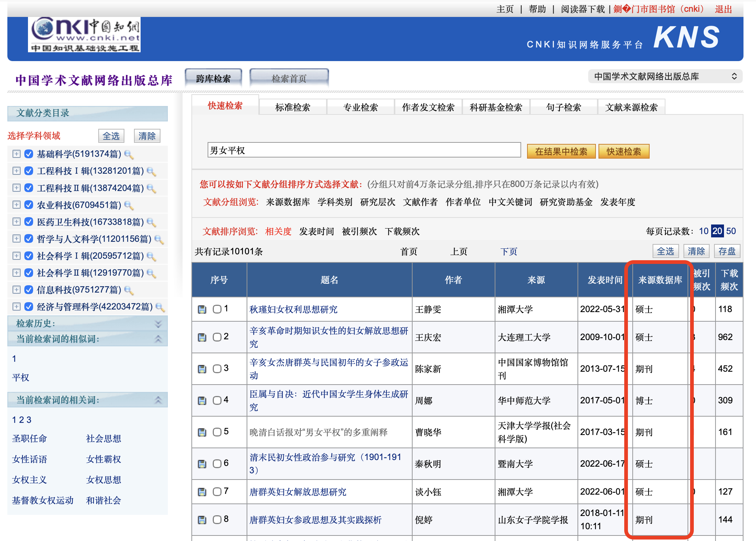Tick the checkbox for result 8

point(217,520)
